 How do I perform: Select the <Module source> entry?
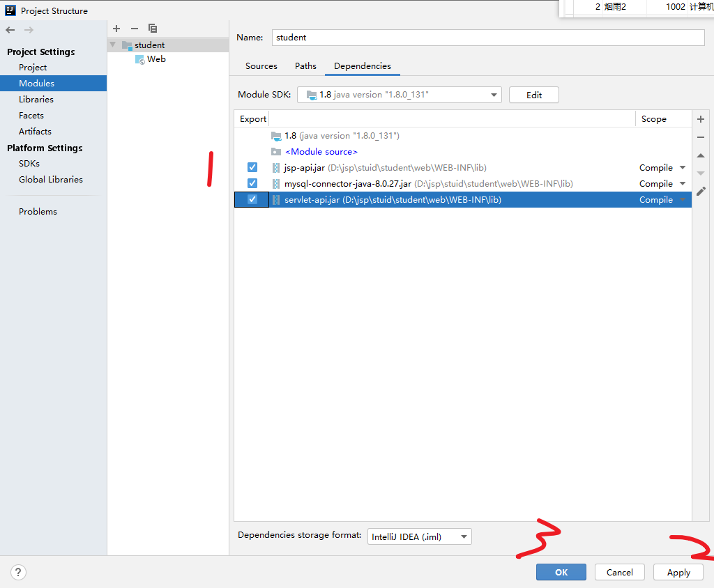(321, 152)
